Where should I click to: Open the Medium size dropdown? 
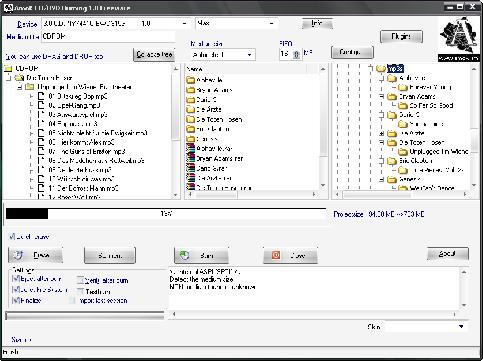(249, 55)
